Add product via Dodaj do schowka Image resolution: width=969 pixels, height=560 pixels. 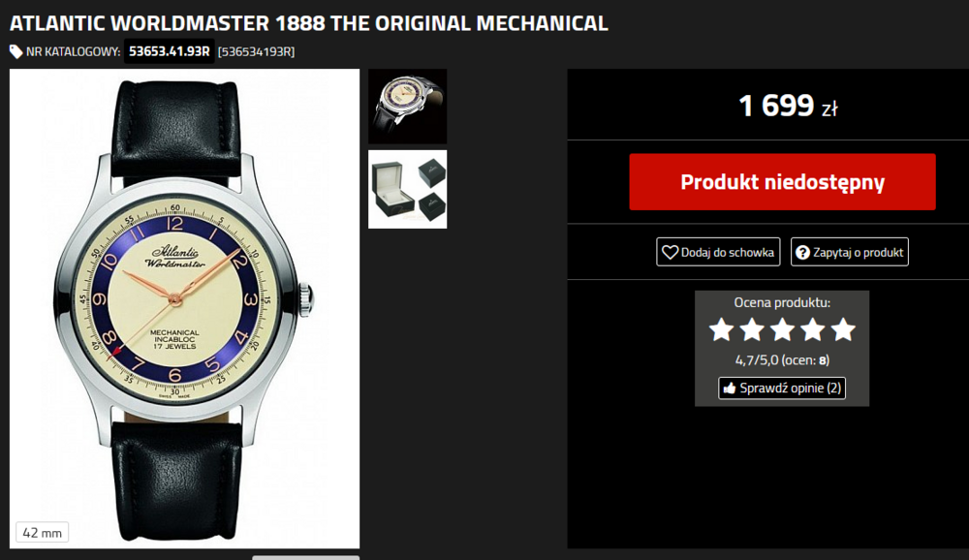pos(718,252)
